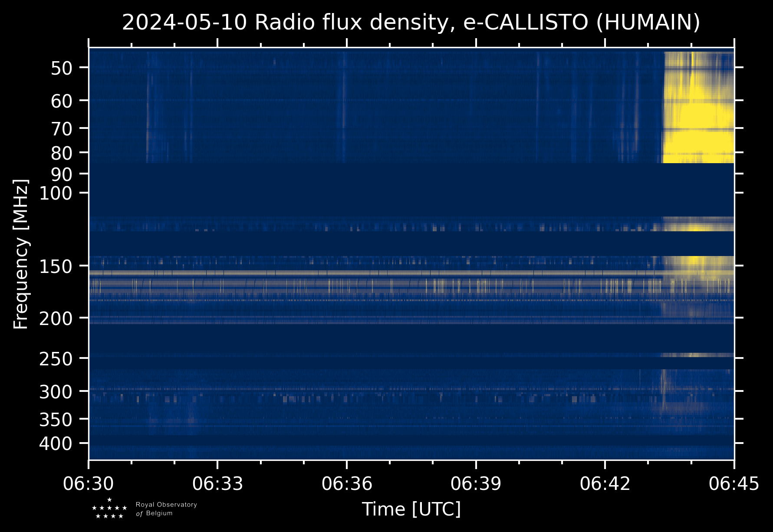Select the 06:30 time tick label
773x532 pixels.
89,483
